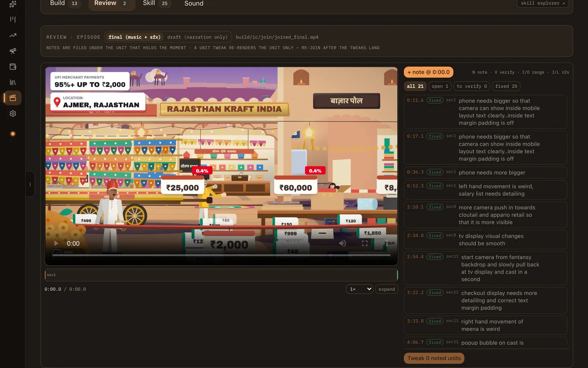Image resolution: width=588 pixels, height=368 pixels.
Task: Click the build/ic/join/joined_final.mp4 file path
Action: click(277, 37)
